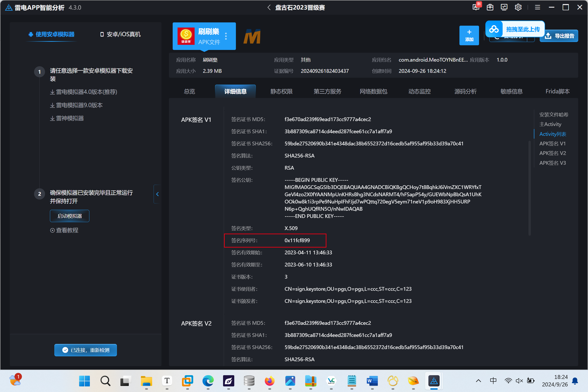
Task: Click evidence number 20240926182403437
Action: (325, 71)
